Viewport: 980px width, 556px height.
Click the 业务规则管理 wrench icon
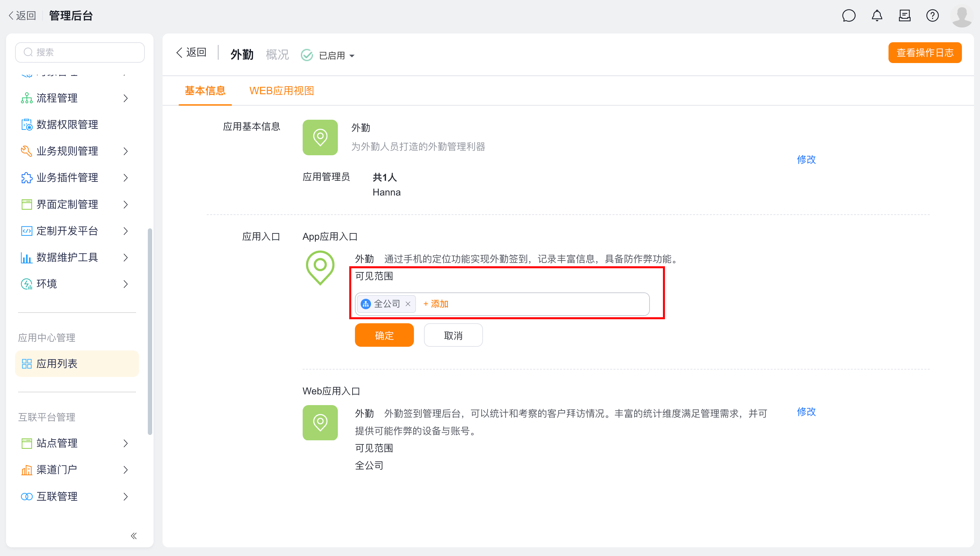[x=27, y=151]
